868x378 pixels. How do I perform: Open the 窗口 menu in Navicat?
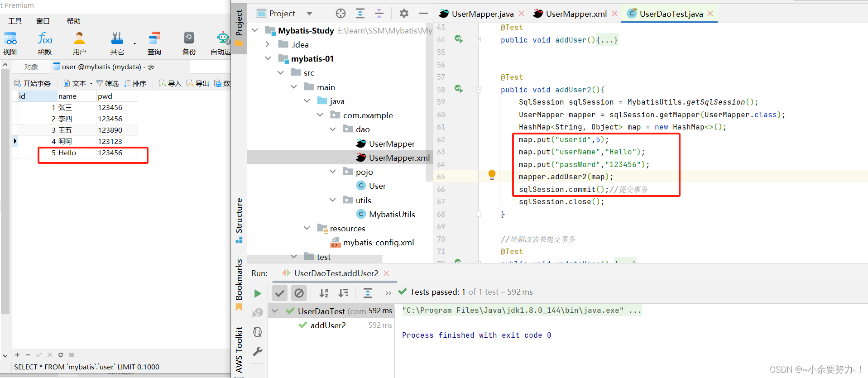(43, 21)
